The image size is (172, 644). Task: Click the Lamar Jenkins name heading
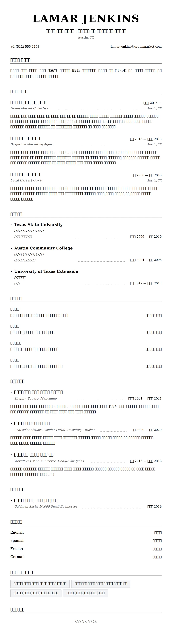[x=86, y=19]
